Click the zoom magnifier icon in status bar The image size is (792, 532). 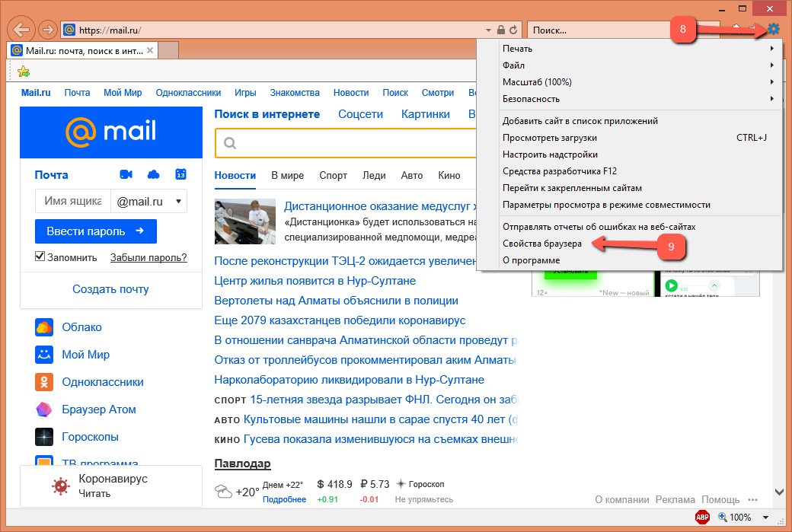pos(722,517)
